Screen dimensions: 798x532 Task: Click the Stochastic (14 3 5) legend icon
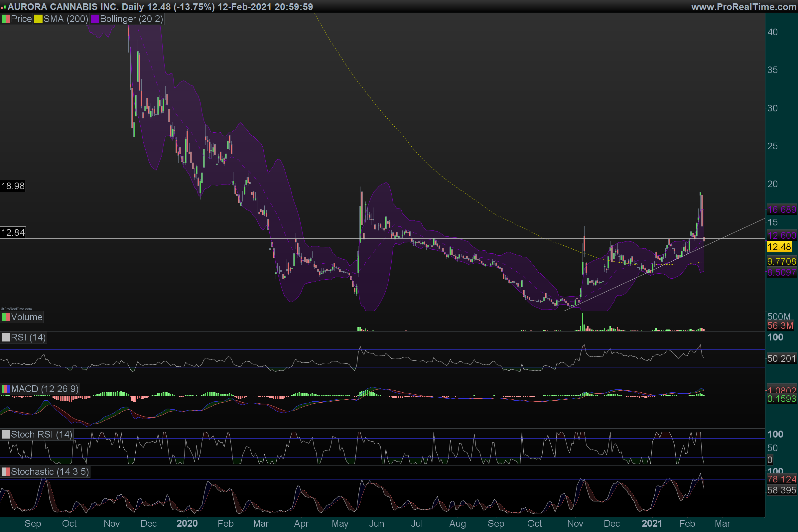pyautogui.click(x=6, y=472)
